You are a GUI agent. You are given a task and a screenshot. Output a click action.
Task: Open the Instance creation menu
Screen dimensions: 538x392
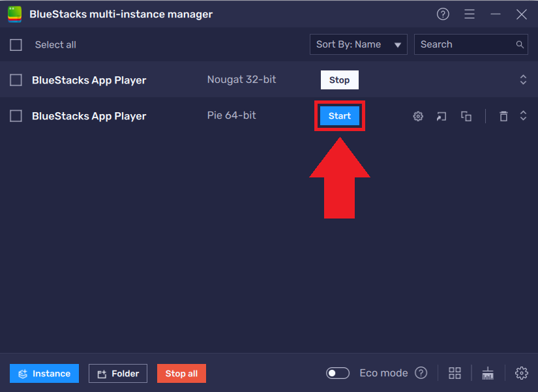point(44,372)
